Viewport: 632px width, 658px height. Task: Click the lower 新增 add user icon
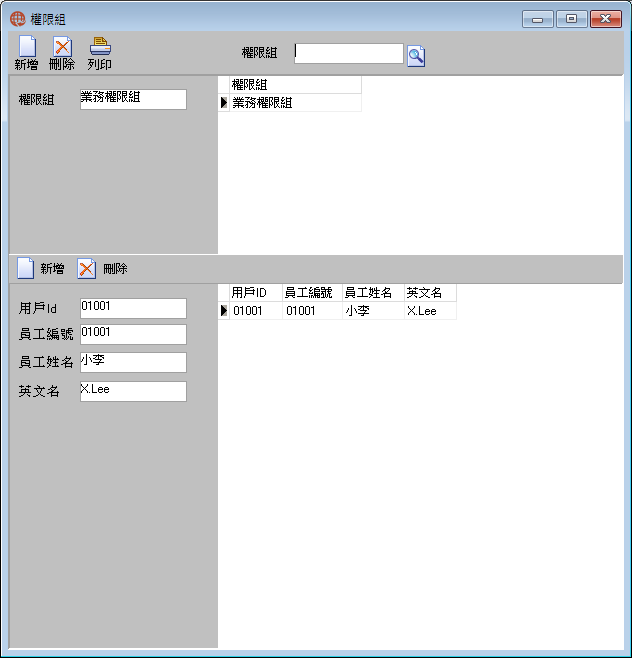[25, 268]
